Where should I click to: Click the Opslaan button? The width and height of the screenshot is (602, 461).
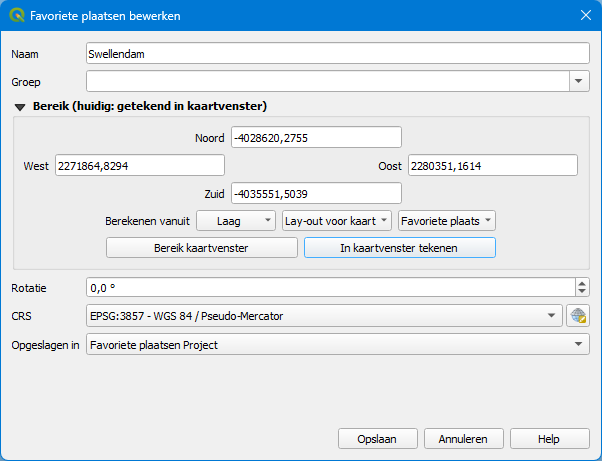[377, 439]
